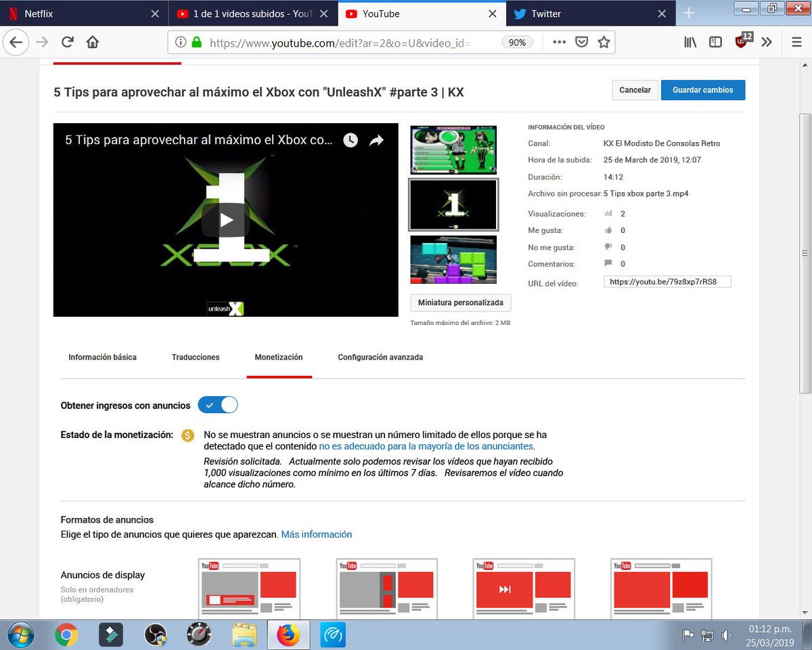Image resolution: width=812 pixels, height=650 pixels.
Task: Select the Xbox number one thumbnail
Action: click(453, 204)
